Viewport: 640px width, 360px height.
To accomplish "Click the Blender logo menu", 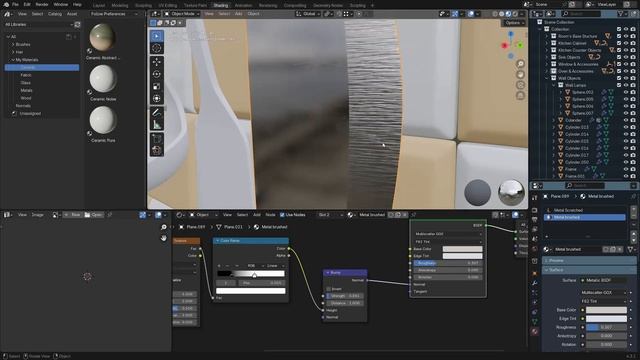I will pyautogui.click(x=6, y=4).
